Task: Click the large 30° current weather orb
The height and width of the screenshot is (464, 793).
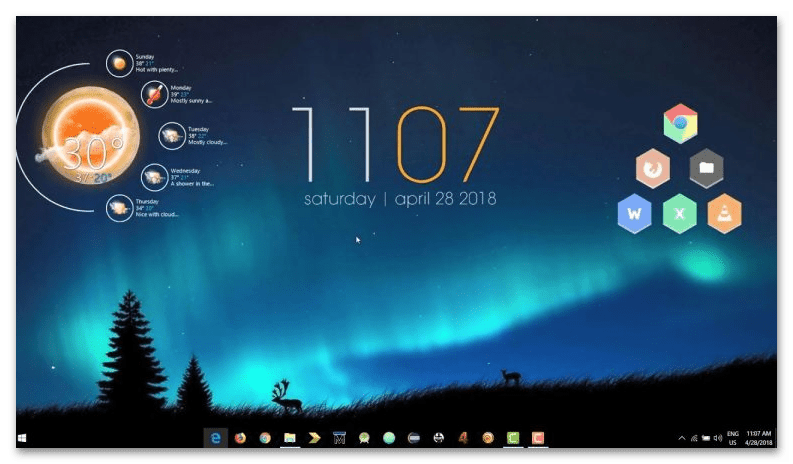Action: 91,136
